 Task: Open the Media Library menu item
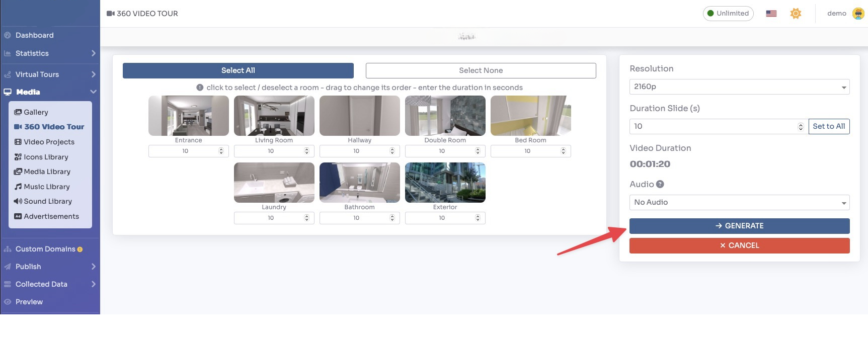click(47, 172)
